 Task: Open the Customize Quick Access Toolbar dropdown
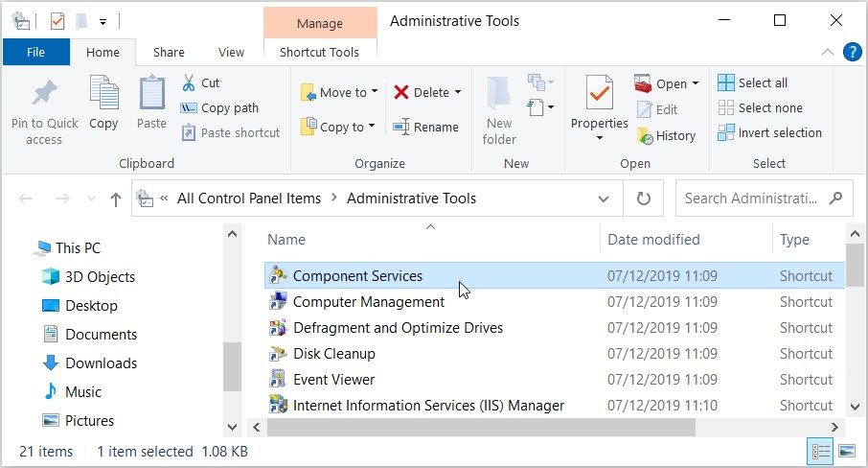(103, 22)
